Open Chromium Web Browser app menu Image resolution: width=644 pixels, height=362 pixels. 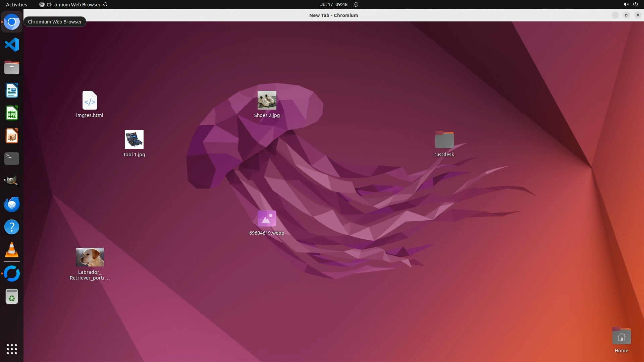(x=73, y=4)
